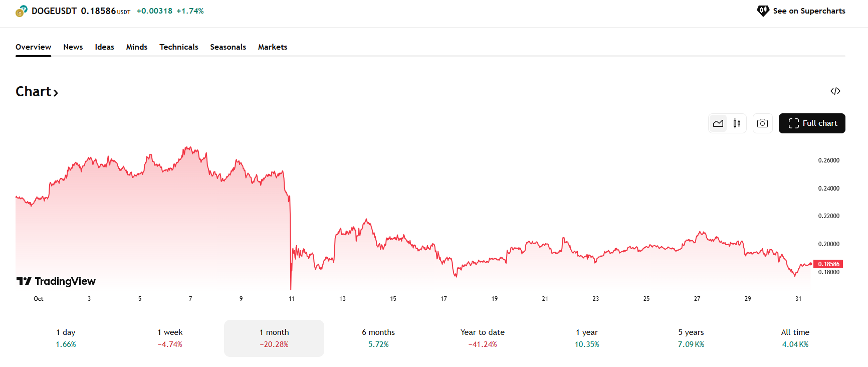This screenshot has height=367, width=868.
Task: Show the All time range
Action: 795,338
